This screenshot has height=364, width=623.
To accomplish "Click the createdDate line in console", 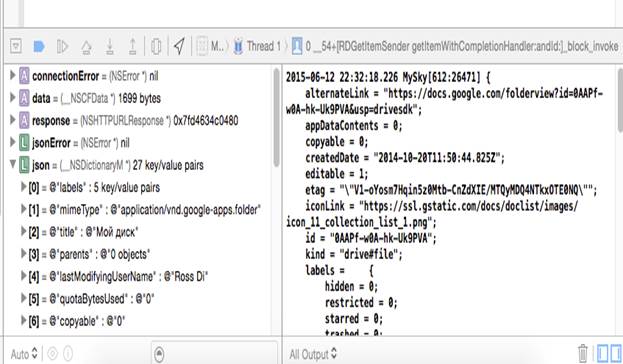I will coord(405,158).
